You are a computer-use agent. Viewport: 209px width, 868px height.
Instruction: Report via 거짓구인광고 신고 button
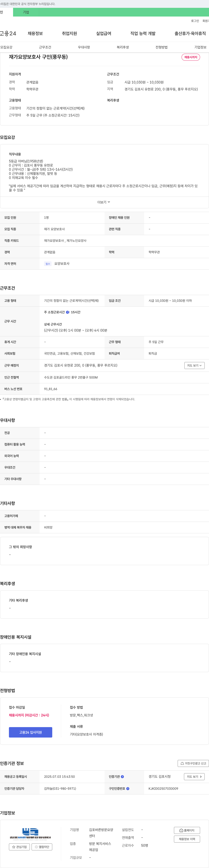193,764
